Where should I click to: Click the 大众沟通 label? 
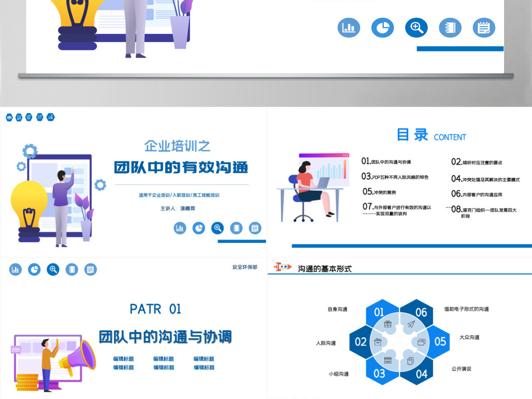(x=469, y=337)
